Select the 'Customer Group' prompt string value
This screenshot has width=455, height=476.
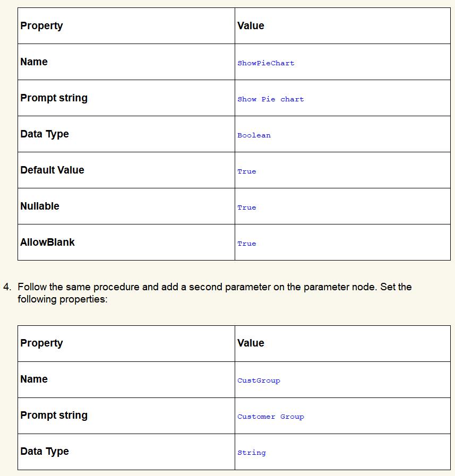click(270, 417)
